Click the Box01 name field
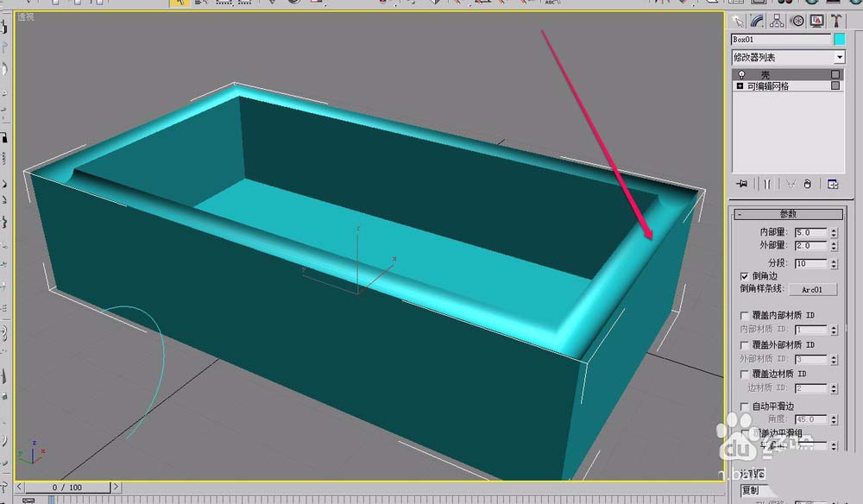This screenshot has width=863, height=504. pos(780,40)
